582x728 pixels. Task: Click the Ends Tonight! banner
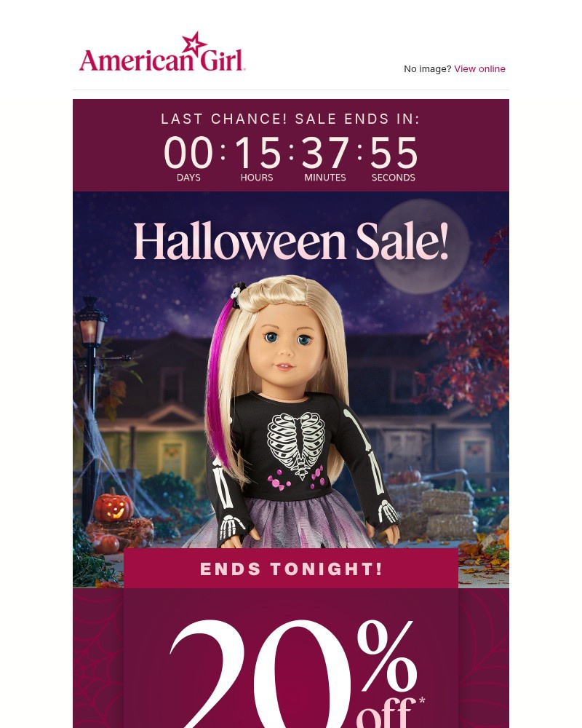pos(291,569)
